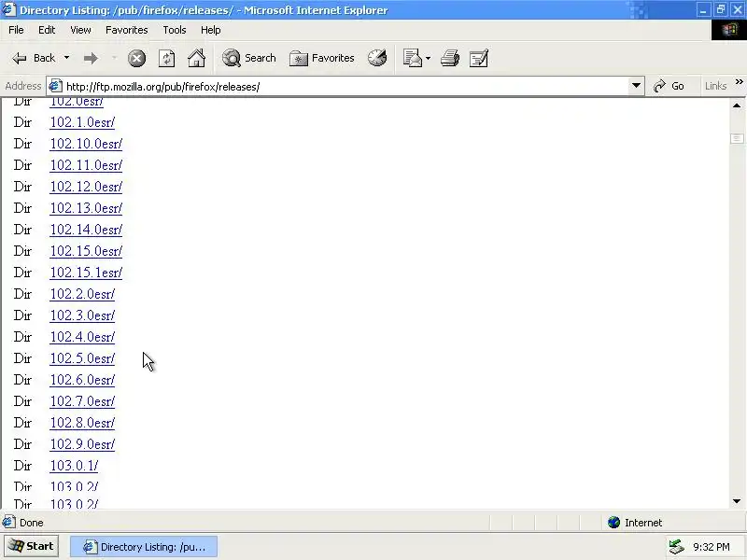Click the Windows flag throbber icon
This screenshot has height=560, width=747.
729,30
